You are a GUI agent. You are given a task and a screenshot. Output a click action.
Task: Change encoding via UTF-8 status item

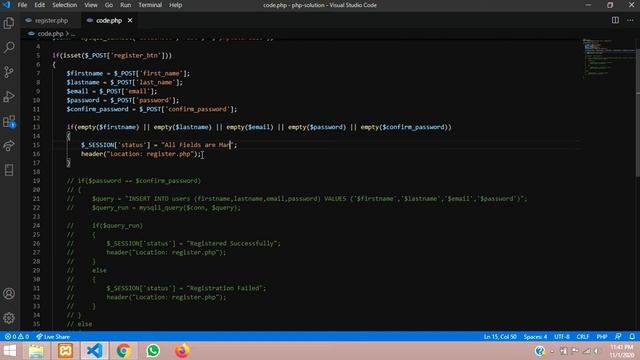click(x=562, y=337)
